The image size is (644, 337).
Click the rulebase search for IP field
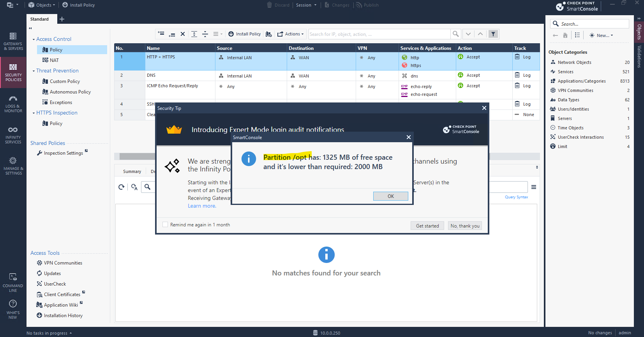coord(379,34)
